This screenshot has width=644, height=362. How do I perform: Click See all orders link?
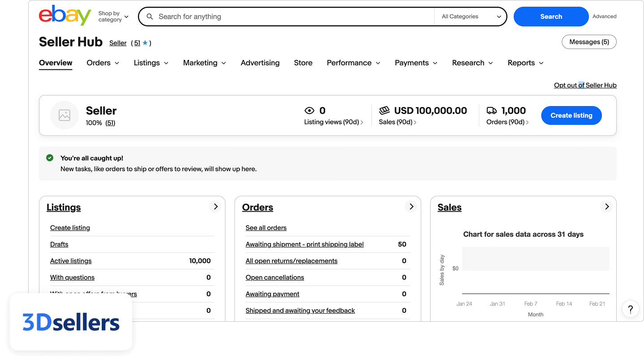point(266,228)
